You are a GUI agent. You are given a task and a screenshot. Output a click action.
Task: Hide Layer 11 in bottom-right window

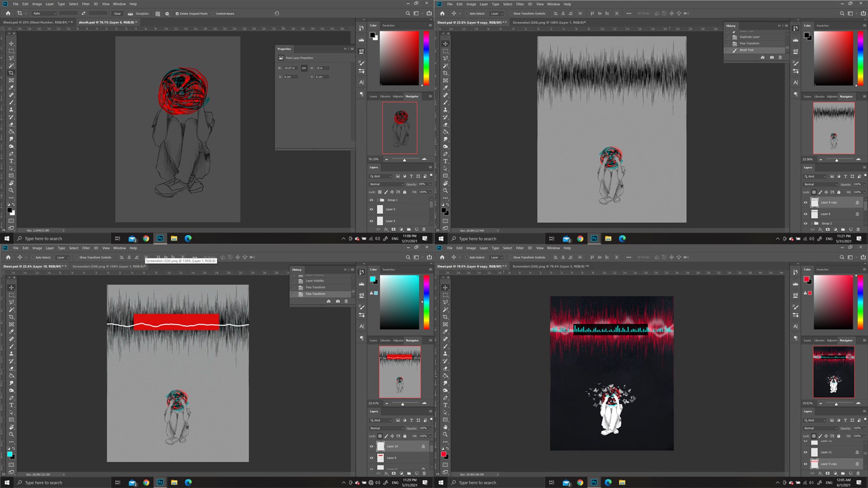(806, 452)
